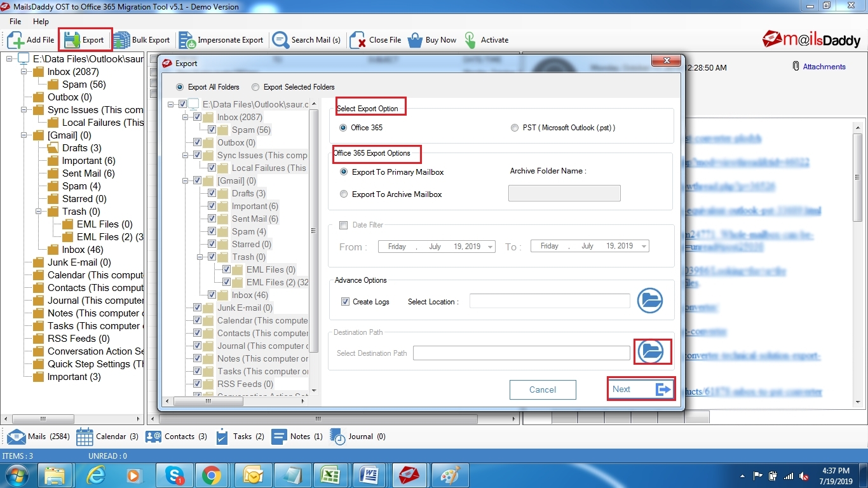Open Windows Start menu

tap(16, 475)
